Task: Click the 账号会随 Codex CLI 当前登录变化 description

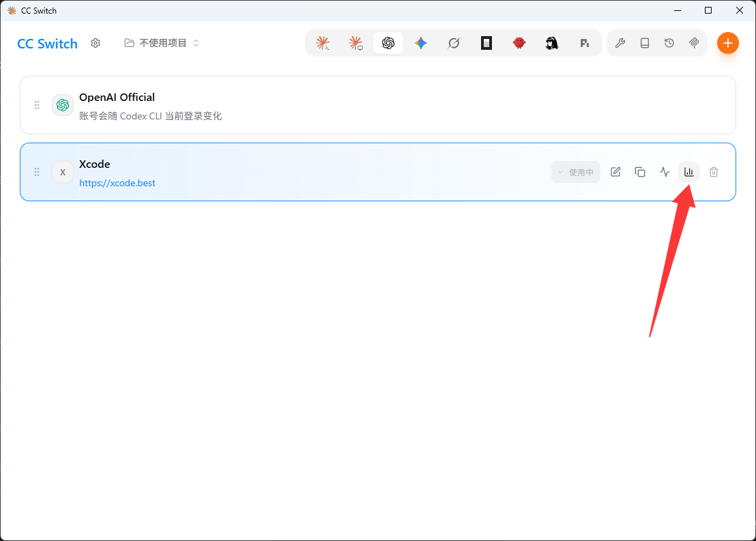Action: pyautogui.click(x=150, y=116)
